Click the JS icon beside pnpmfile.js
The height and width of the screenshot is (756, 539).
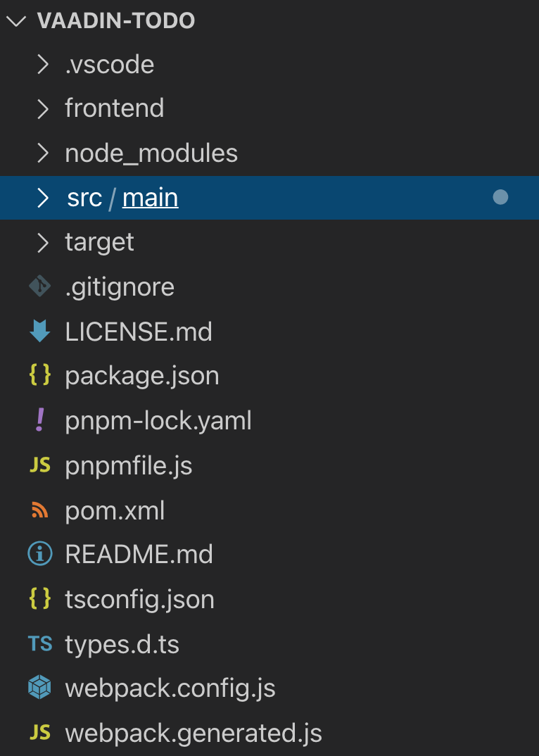click(41, 465)
